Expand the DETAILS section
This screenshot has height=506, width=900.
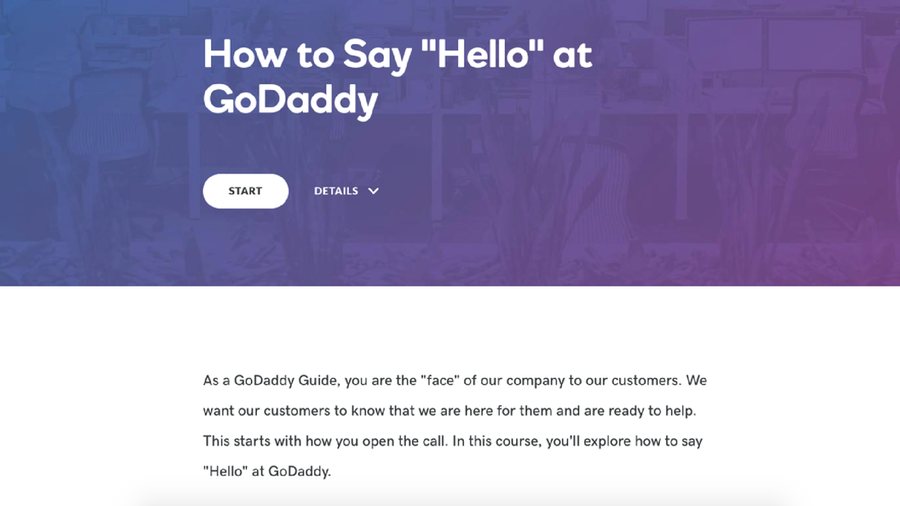pyautogui.click(x=346, y=191)
